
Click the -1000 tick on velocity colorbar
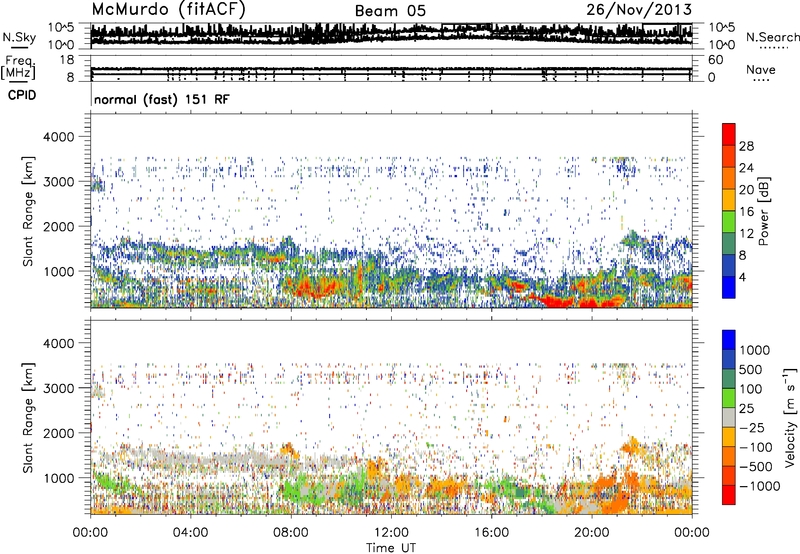pyautogui.click(x=760, y=486)
